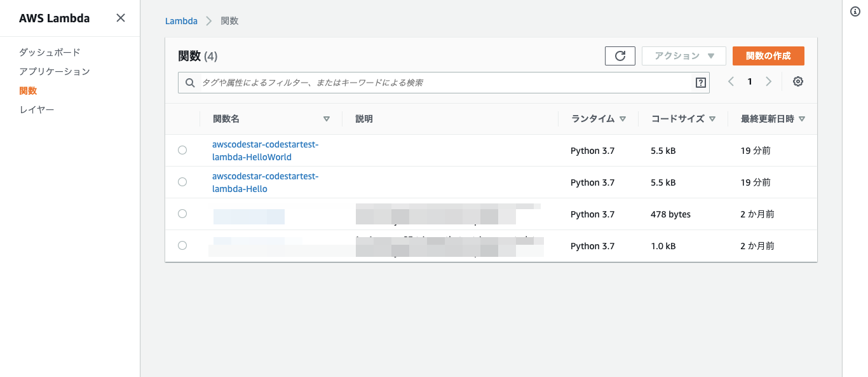Open awscodestar-codestartest-lambda-HelloWorld function link

point(266,151)
